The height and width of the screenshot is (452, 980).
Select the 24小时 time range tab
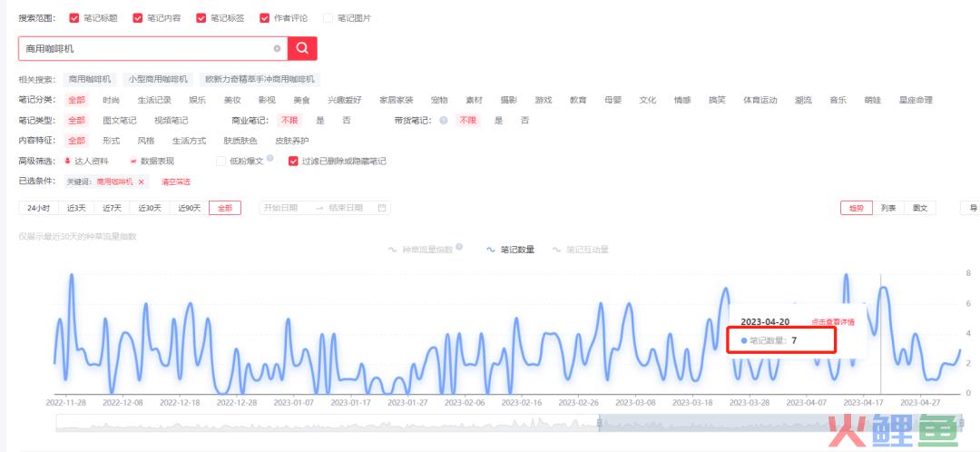coord(39,208)
